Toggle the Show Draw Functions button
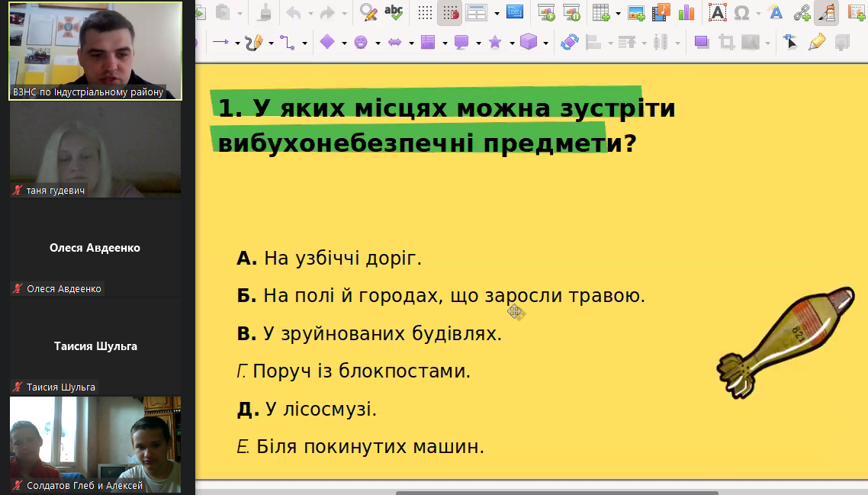This screenshot has height=495, width=868. (828, 12)
